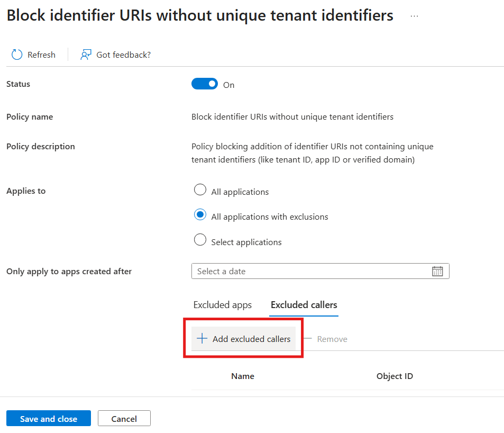Switch to the Excluded apps tab
This screenshot has height=433, width=504.
click(222, 305)
